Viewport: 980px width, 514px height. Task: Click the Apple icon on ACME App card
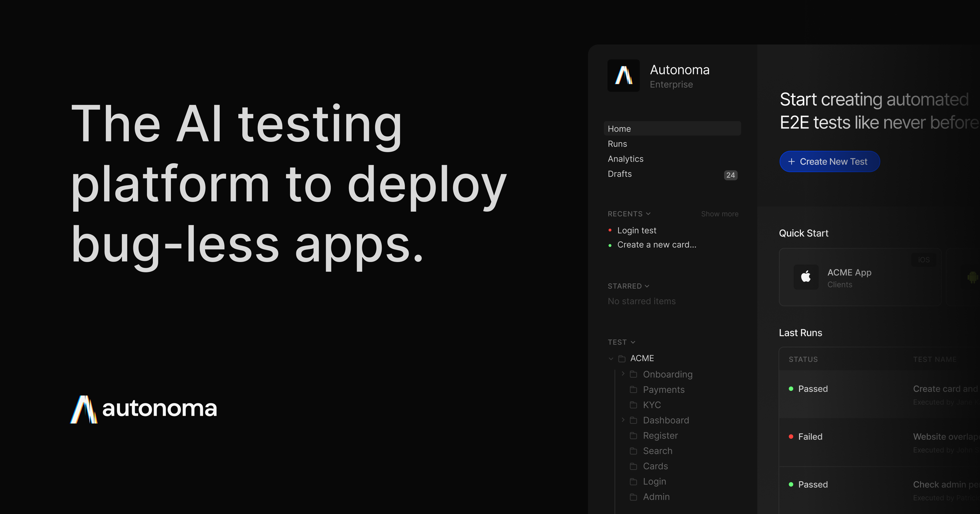(806, 277)
